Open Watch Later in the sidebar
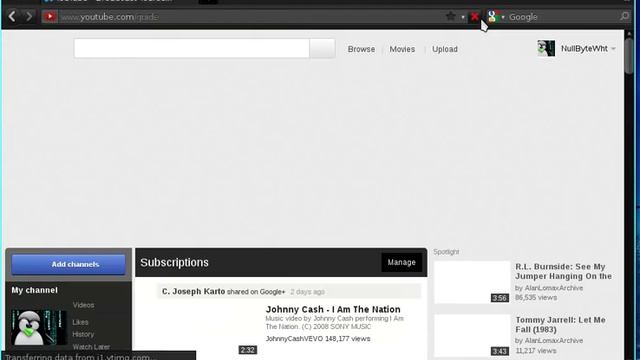Image resolution: width=640 pixels, height=360 pixels. [x=91, y=347]
